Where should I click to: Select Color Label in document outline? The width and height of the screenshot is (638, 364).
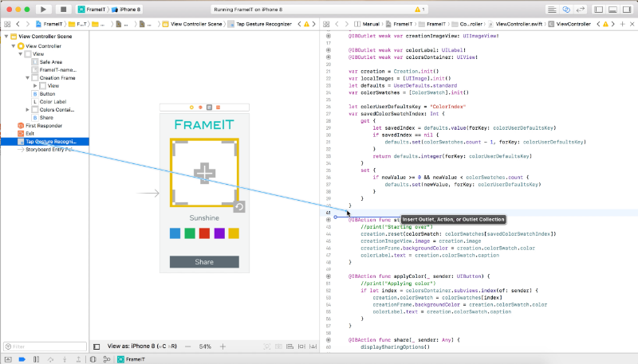point(49,102)
